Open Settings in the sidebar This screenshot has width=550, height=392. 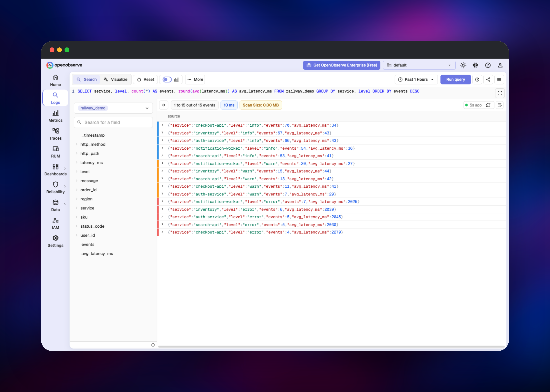coord(55,241)
